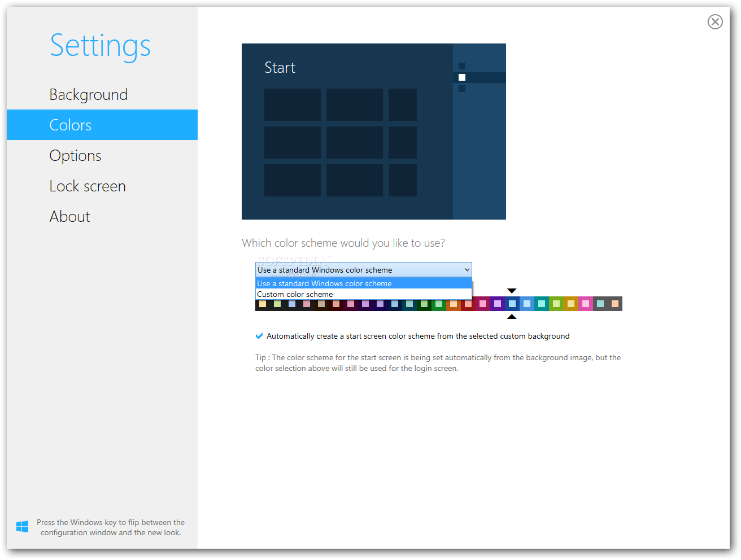Select the dark maroon color swatch
Viewport: 741px width, 560px height.
[336, 304]
